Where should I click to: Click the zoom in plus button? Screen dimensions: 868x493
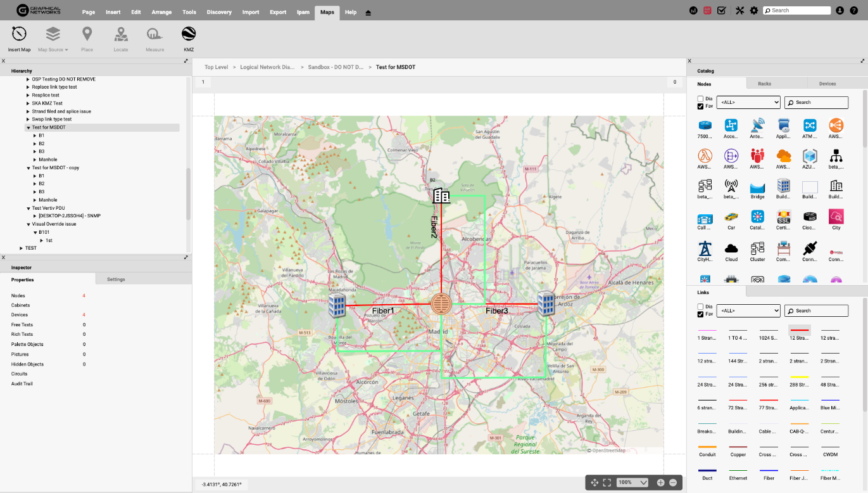click(x=660, y=483)
